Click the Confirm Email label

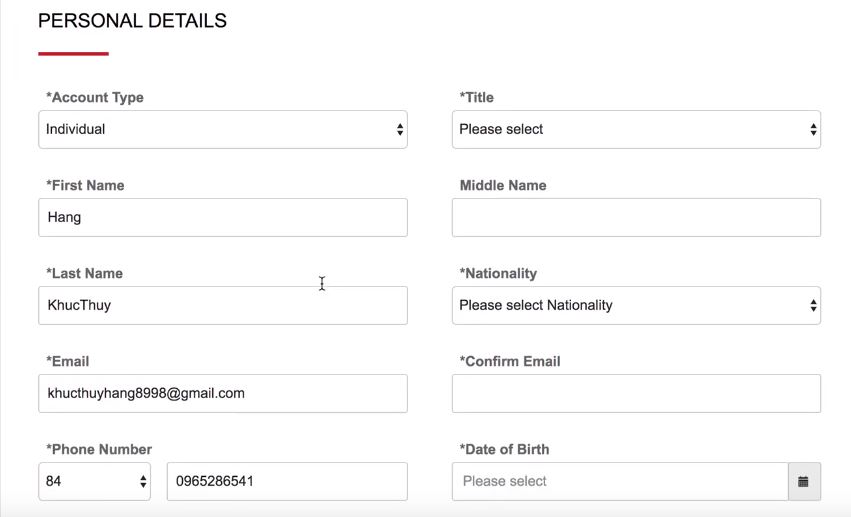(510, 361)
